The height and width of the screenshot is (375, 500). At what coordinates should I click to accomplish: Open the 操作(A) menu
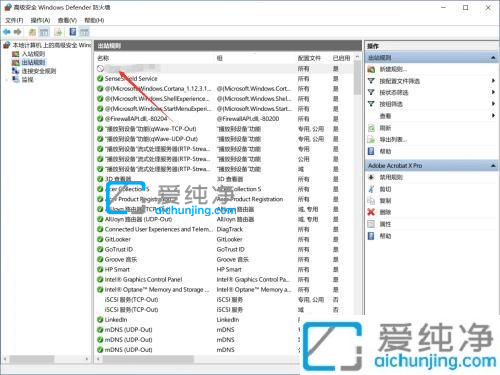click(x=40, y=20)
